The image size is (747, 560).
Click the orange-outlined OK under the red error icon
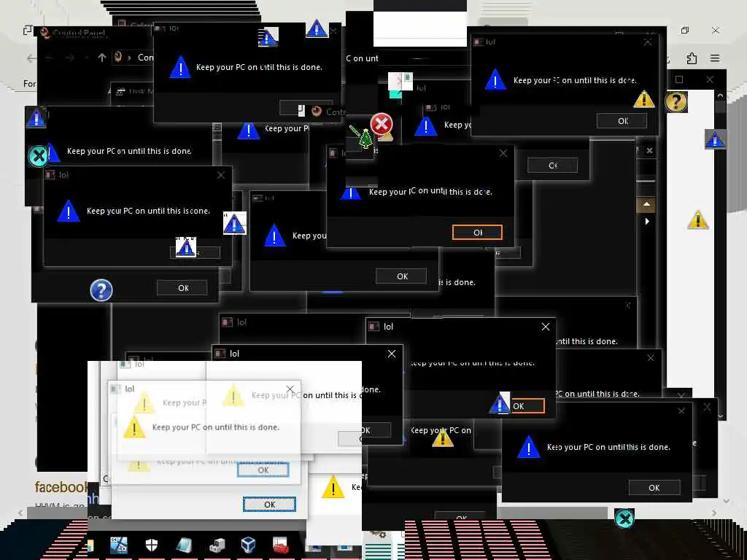[477, 233]
